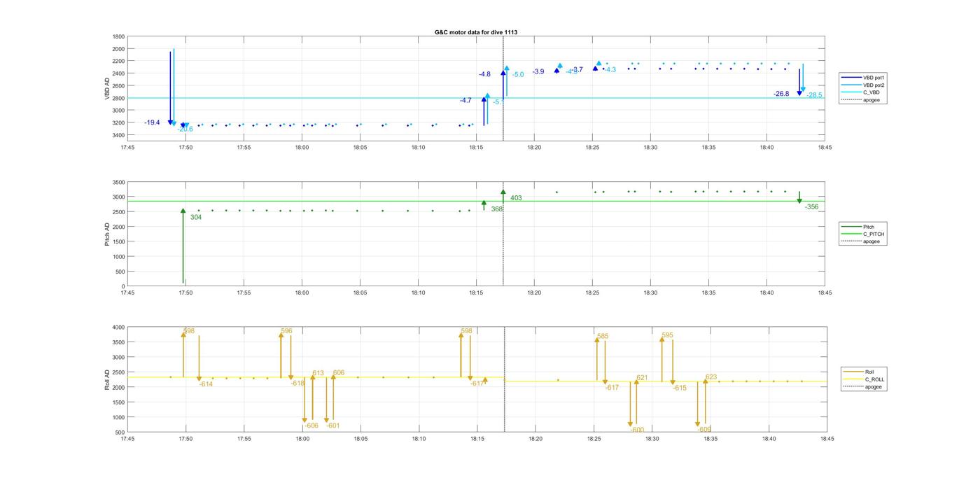Click the '-4.8' VBD data label

484,74
